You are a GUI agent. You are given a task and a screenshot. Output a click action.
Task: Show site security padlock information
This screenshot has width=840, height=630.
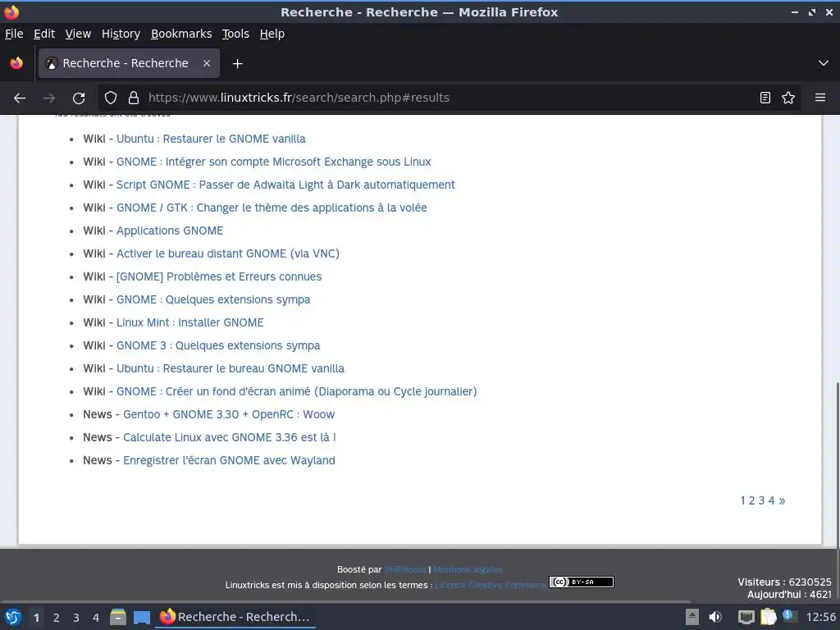tap(134, 98)
